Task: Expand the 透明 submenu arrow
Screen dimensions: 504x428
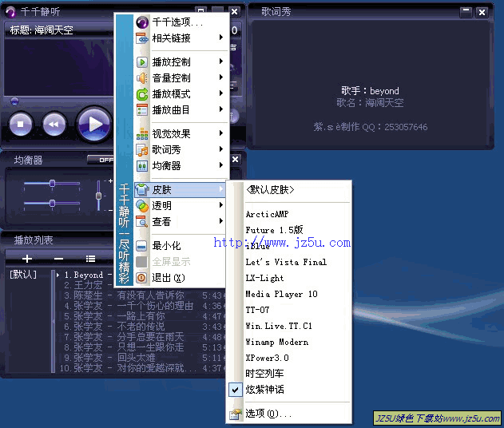Action: pyautogui.click(x=220, y=205)
